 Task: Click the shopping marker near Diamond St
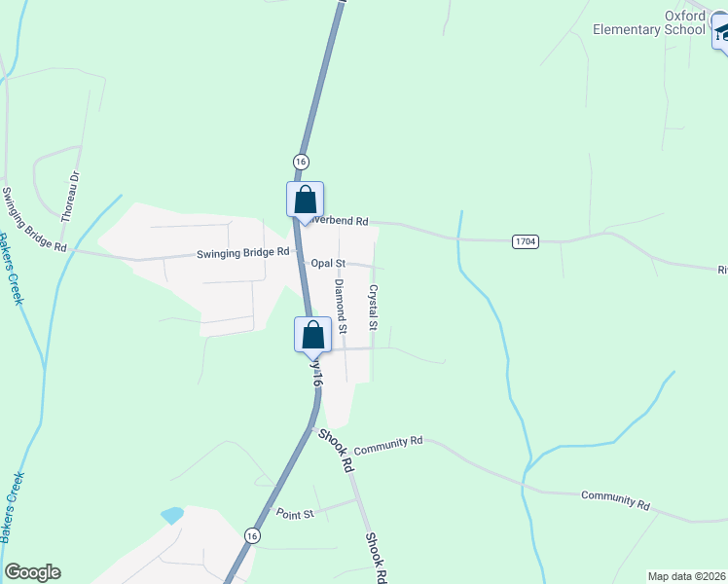(x=313, y=336)
